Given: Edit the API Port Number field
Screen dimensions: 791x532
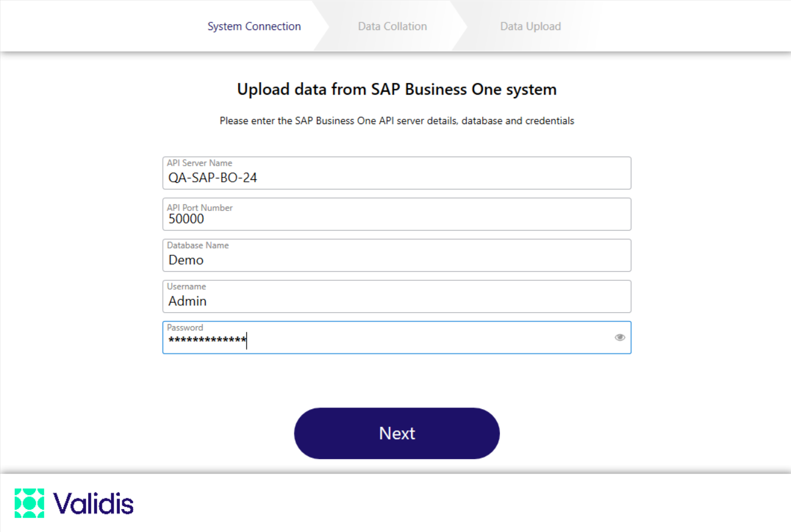Looking at the screenshot, I should (x=397, y=214).
